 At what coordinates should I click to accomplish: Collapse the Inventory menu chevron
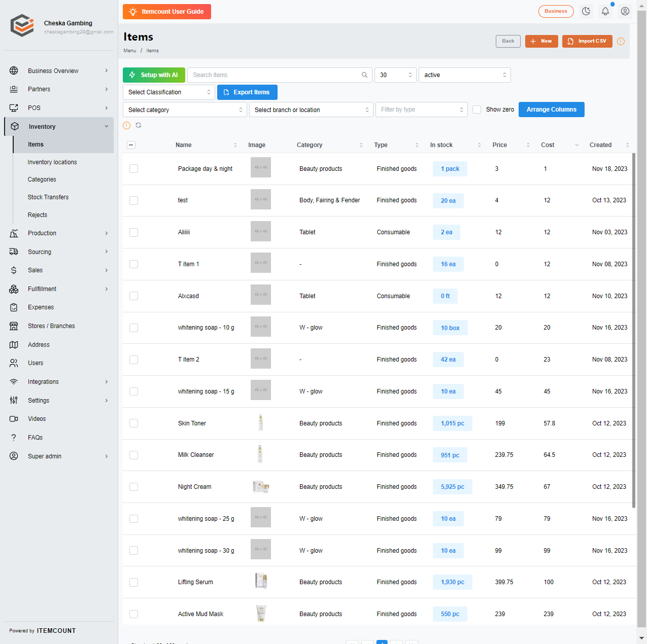tap(107, 127)
